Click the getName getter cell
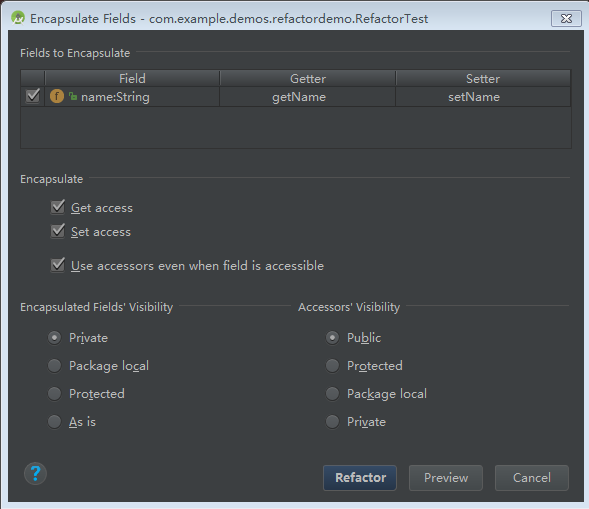The width and height of the screenshot is (589, 509). (307, 97)
